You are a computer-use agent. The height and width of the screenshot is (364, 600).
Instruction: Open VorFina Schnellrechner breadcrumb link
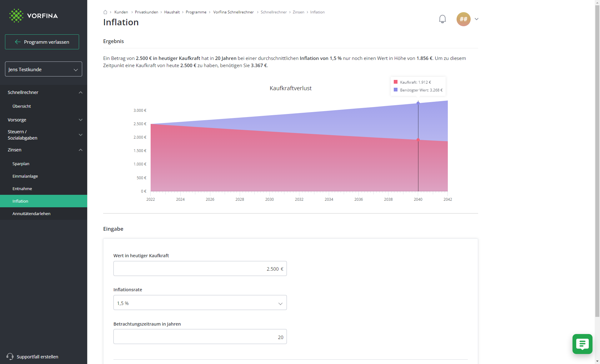tap(233, 12)
